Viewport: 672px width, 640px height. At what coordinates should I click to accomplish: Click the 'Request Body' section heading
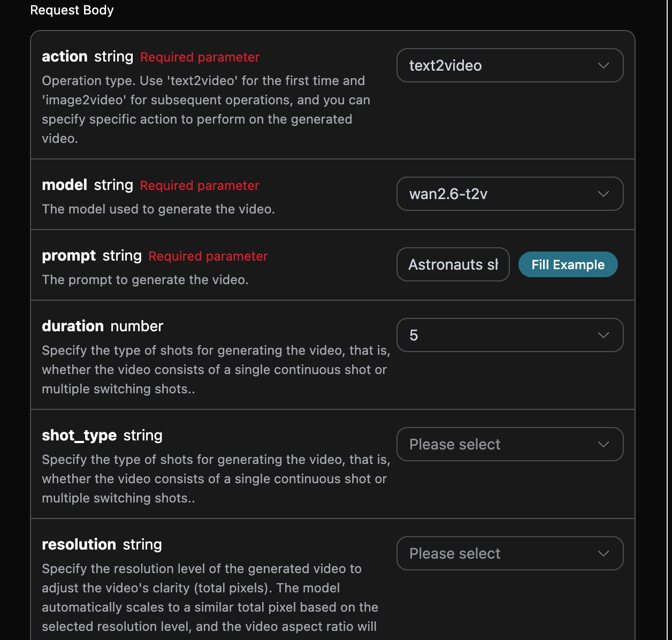point(72,10)
